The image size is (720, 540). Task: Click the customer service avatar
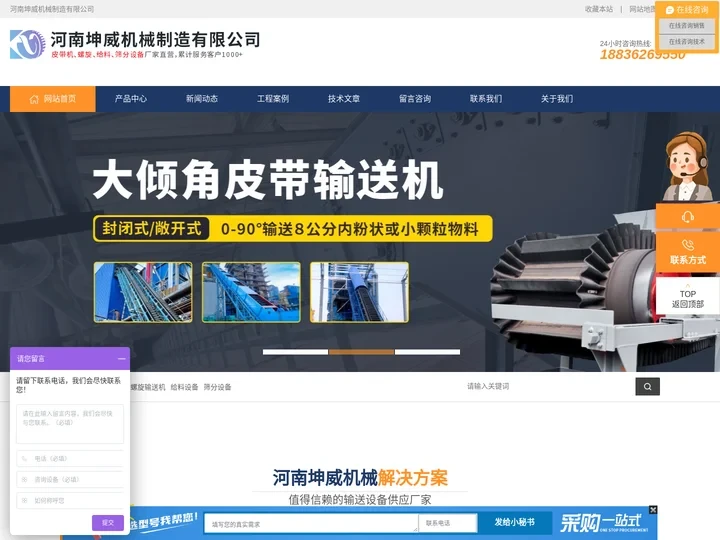[687, 166]
